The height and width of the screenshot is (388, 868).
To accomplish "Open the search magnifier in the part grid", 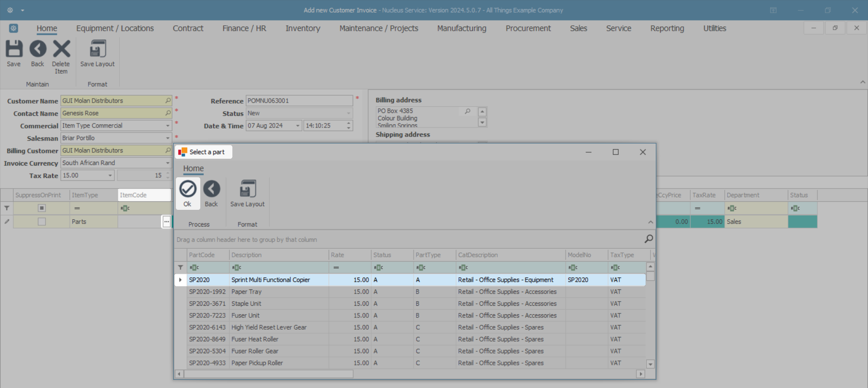I will (x=648, y=239).
